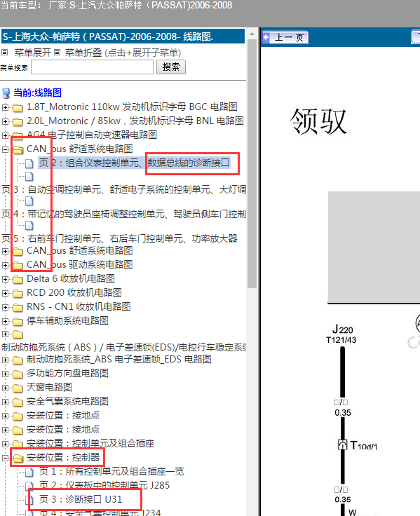Image resolution: width=420 pixels, height=516 pixels.
Task: Collapse the 安装位置:控制器 node
Action: tap(6, 458)
